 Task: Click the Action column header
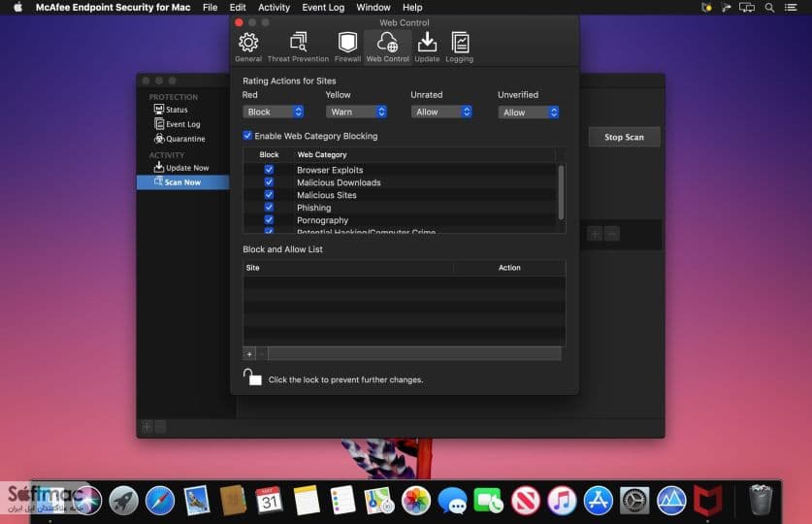(x=509, y=268)
